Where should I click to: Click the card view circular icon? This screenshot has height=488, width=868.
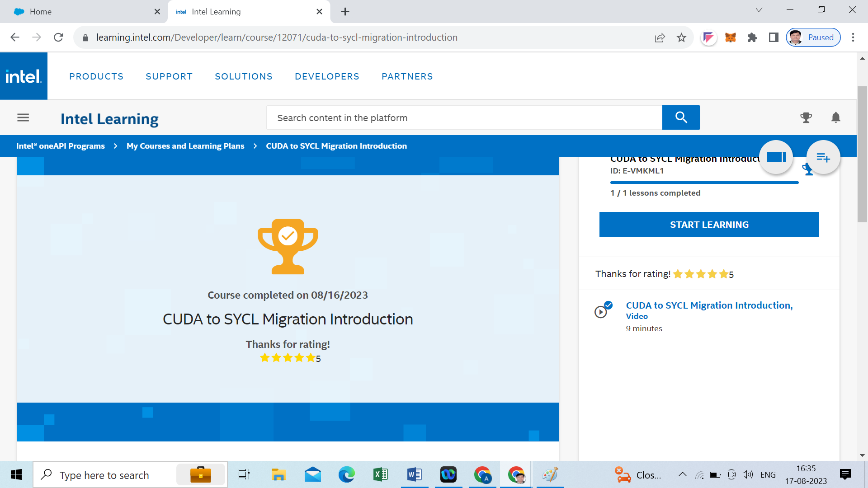[776, 157]
